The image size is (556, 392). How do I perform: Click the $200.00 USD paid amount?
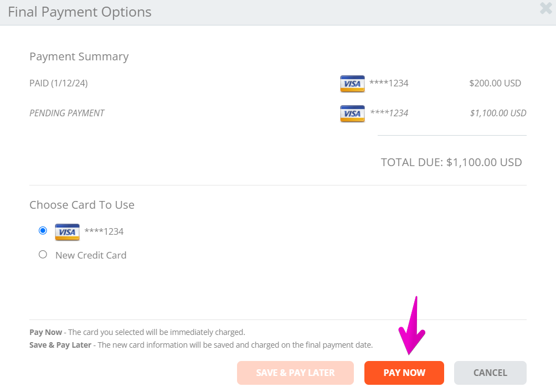[495, 83]
